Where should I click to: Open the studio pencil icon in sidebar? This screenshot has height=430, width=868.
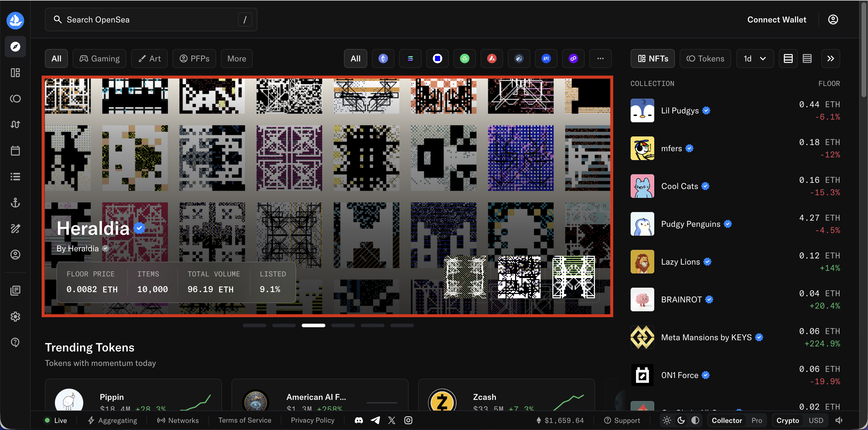(x=15, y=229)
